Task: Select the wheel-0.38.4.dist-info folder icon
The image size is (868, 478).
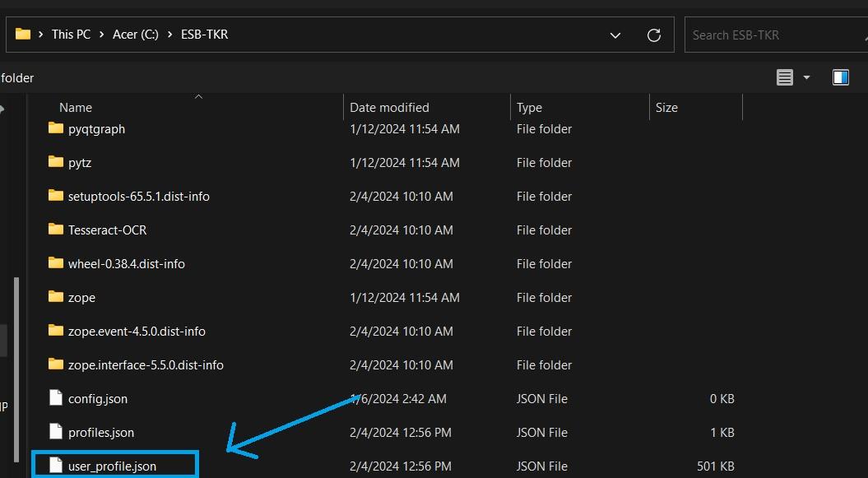Action: point(56,263)
